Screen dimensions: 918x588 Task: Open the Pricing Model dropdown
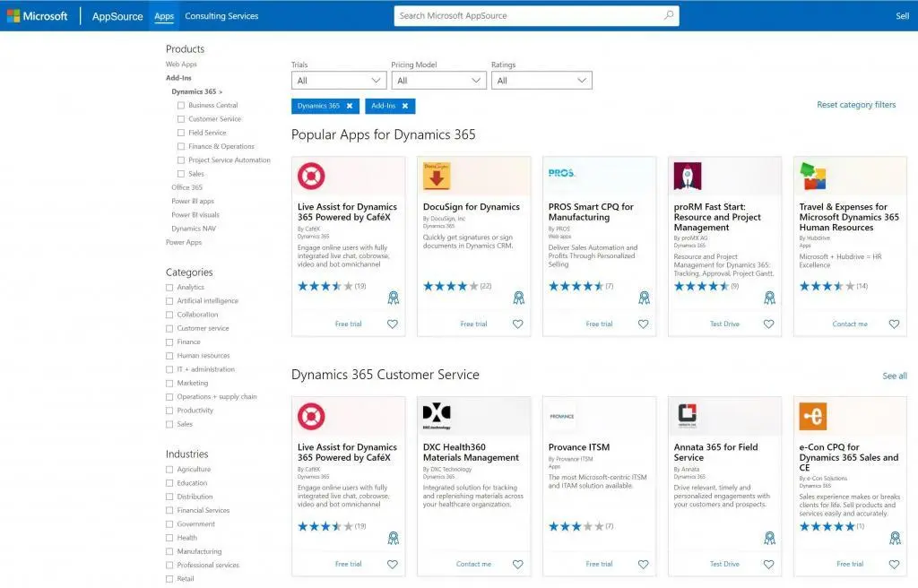pos(438,81)
